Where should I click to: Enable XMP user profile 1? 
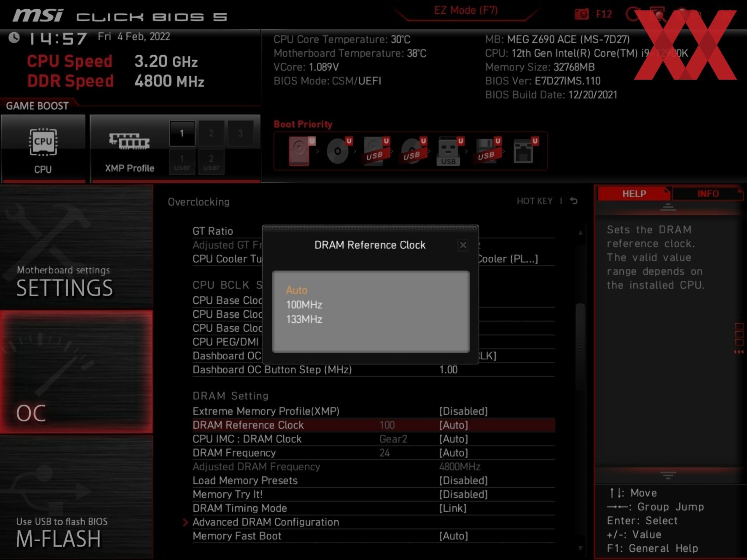coord(182,163)
